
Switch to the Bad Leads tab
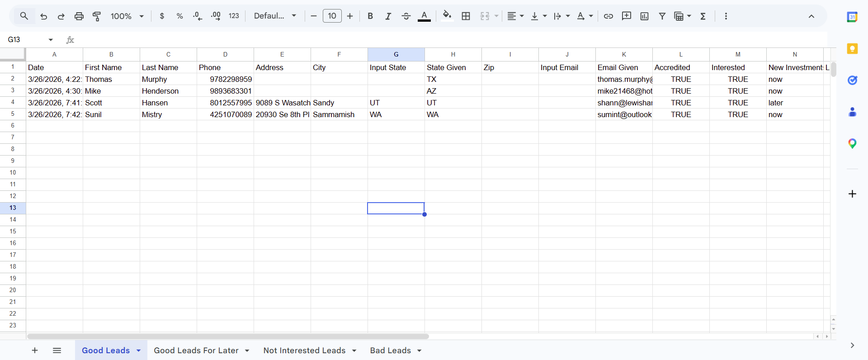click(390, 351)
